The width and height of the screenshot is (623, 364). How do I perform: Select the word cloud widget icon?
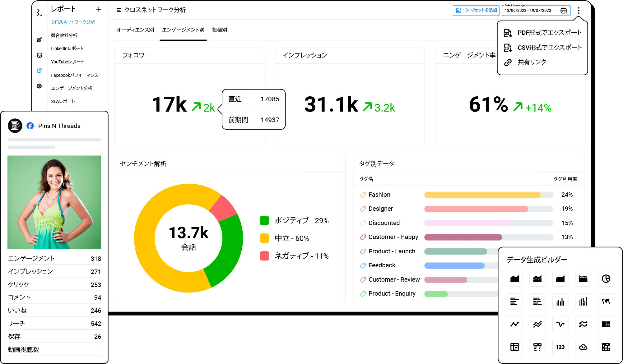pyautogui.click(x=583, y=347)
